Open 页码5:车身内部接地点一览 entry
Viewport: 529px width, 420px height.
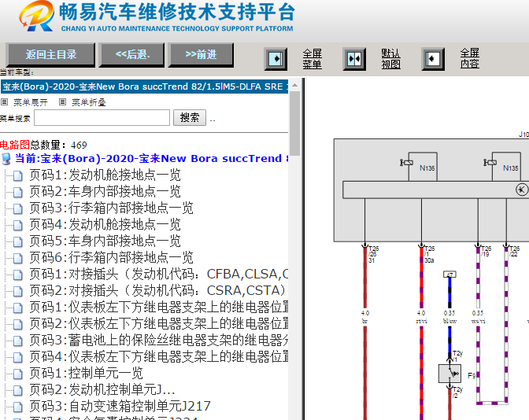tap(105, 241)
